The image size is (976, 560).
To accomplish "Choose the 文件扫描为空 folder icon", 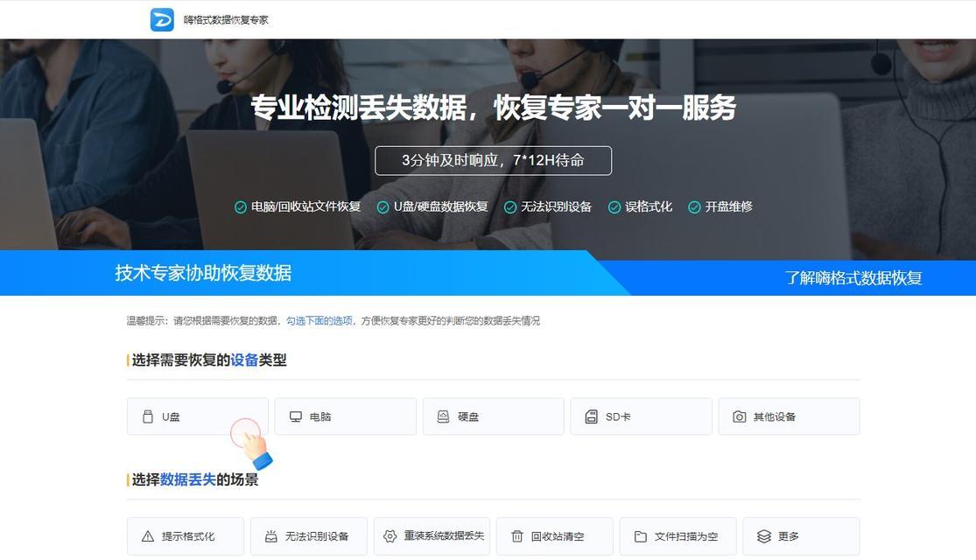I will (640, 536).
